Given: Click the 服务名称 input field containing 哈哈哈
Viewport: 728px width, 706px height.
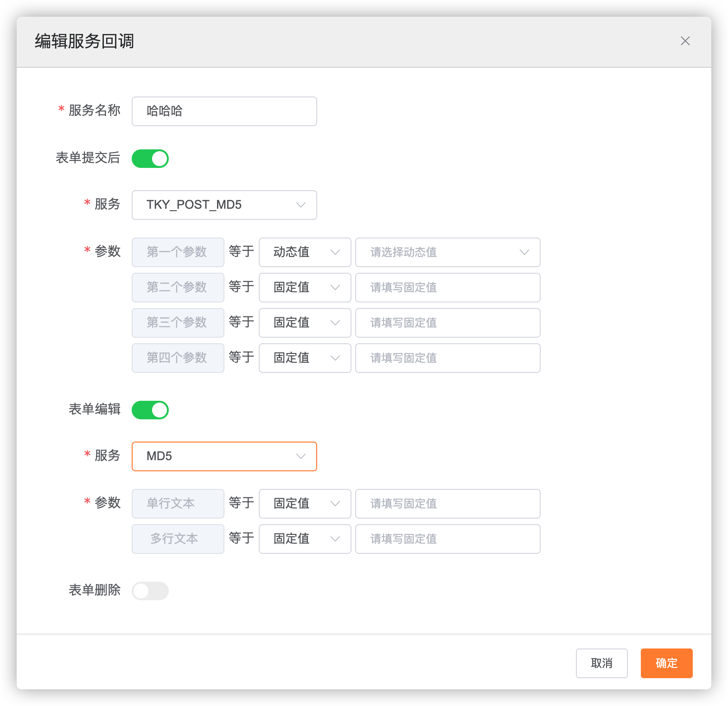Looking at the screenshot, I should click(x=224, y=111).
